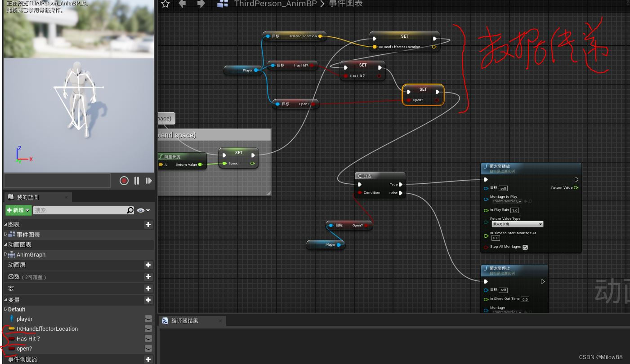Click the exec output pin of Speed SET node
Viewport: 630px width, 364px height.
[x=253, y=155]
